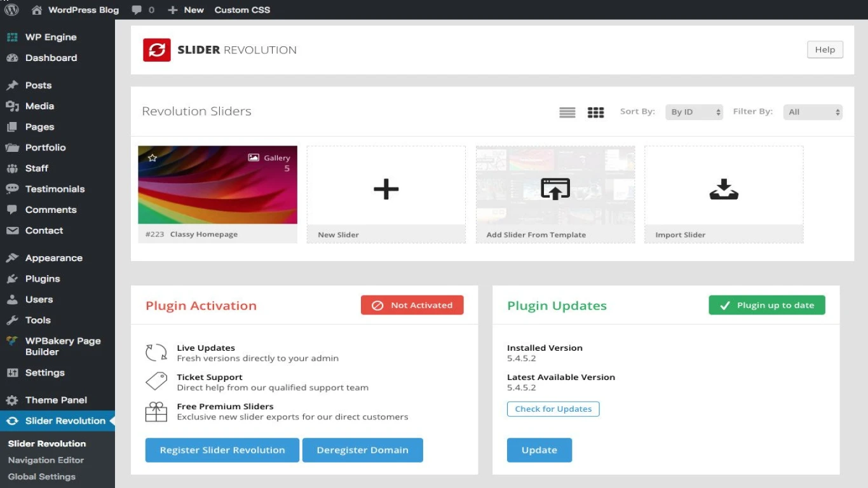Click the blue Update button

click(539, 450)
